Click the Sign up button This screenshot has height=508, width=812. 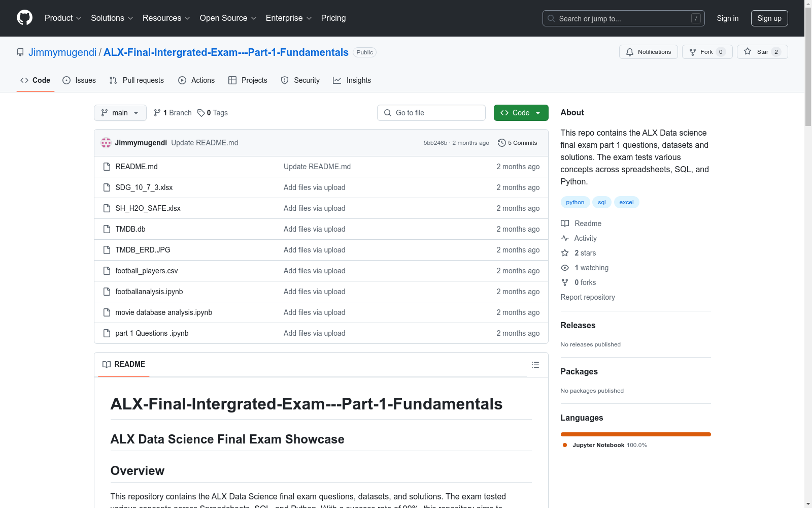point(769,18)
